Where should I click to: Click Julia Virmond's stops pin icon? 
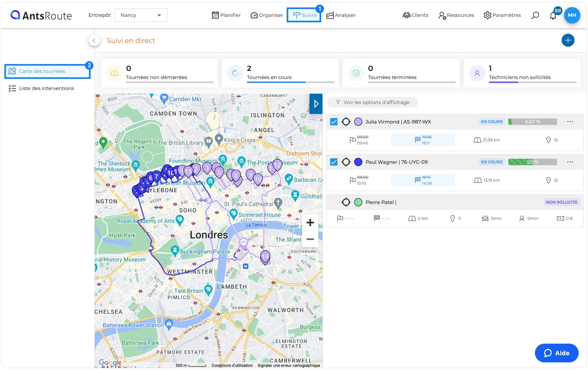pos(548,140)
